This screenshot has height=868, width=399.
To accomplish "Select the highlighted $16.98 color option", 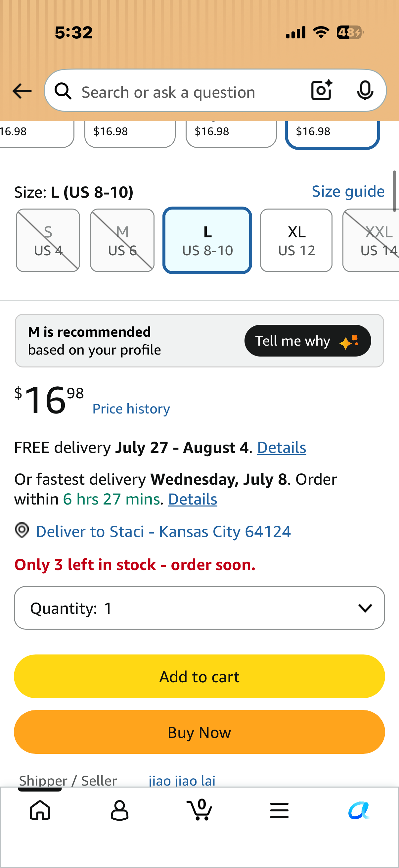I will pos(333,133).
